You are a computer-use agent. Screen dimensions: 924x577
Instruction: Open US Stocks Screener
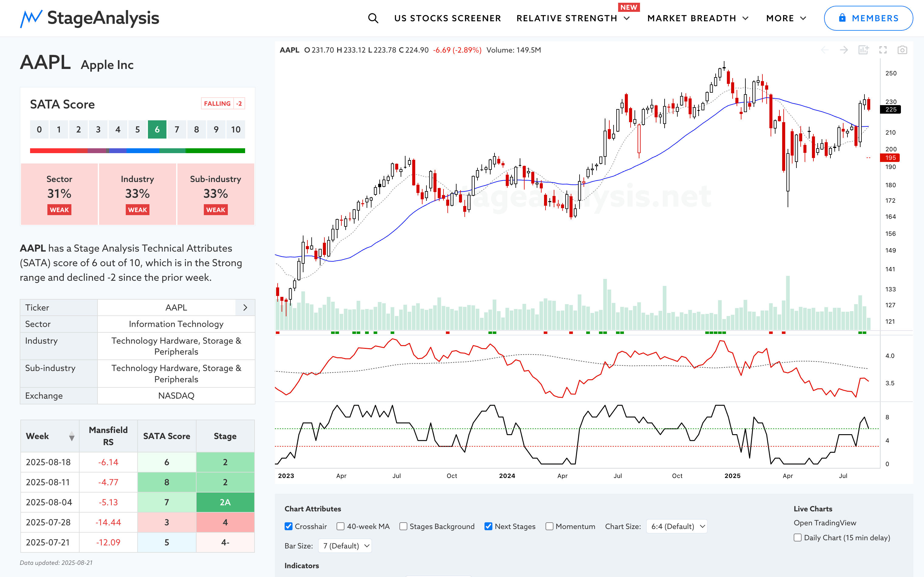pyautogui.click(x=447, y=18)
